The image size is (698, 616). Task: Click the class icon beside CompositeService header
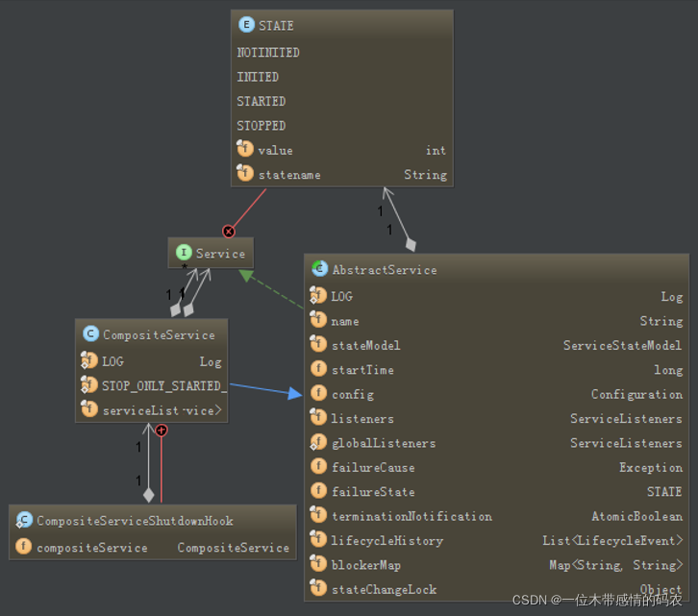90,334
